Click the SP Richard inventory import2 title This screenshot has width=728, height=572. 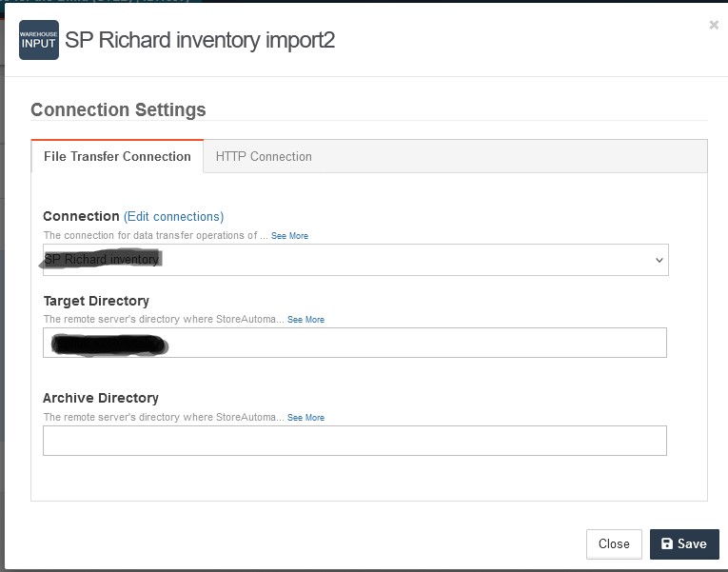pos(200,40)
